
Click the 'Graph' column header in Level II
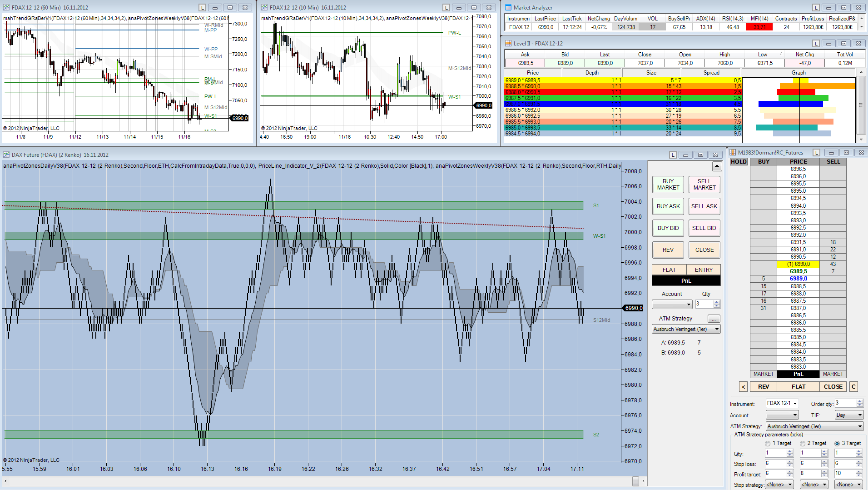point(799,73)
